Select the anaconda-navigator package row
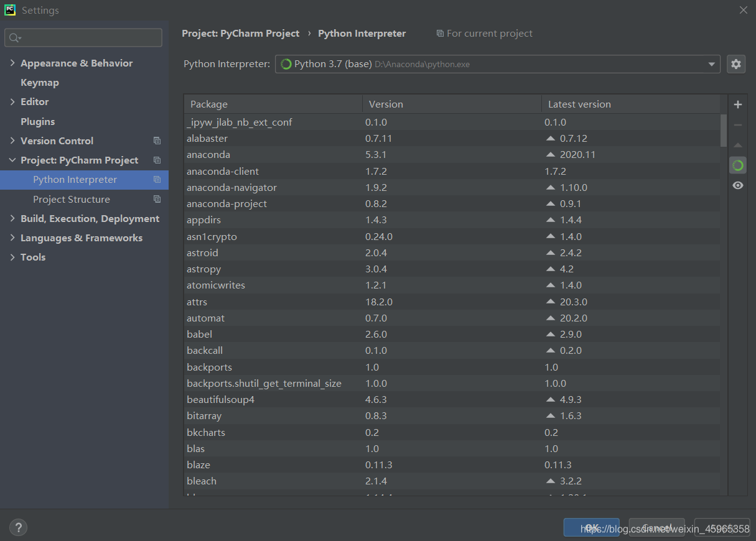Screen dimensions: 756x541 click(452, 188)
